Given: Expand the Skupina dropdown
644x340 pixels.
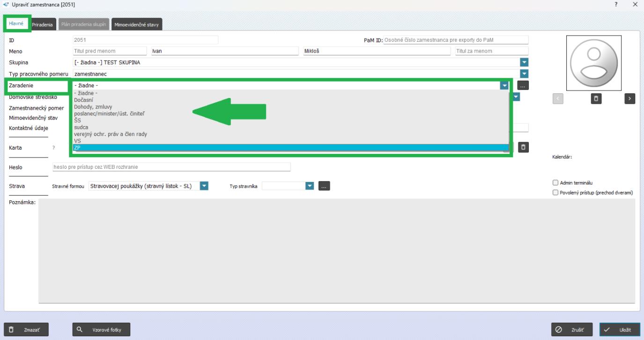Looking at the screenshot, I should click(x=524, y=62).
